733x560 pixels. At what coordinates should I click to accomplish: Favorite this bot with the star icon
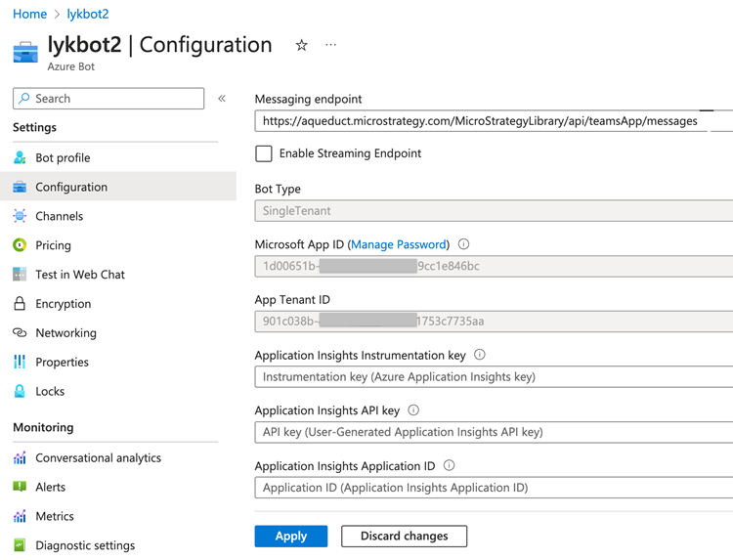coord(301,45)
